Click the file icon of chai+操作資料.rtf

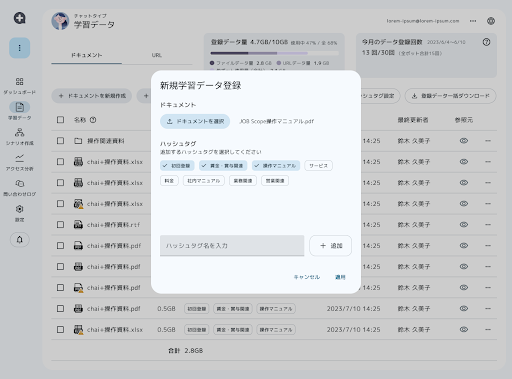(78, 225)
